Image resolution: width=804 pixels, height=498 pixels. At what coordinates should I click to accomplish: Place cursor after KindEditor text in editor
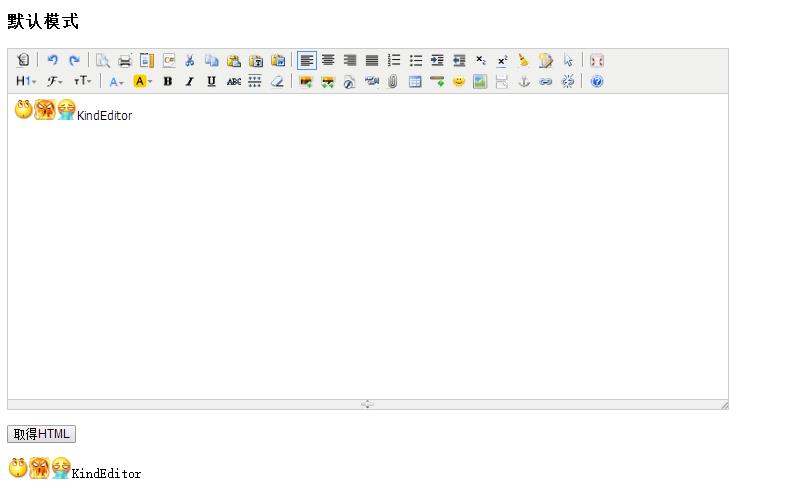pyautogui.click(x=133, y=116)
